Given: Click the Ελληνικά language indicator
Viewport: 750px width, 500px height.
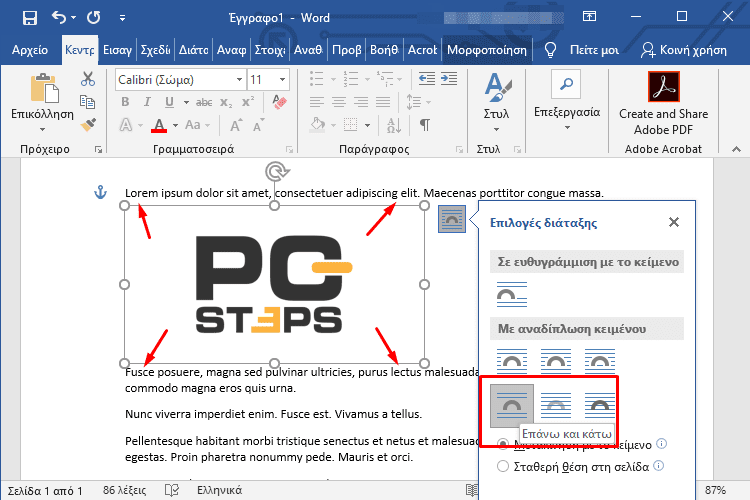Looking at the screenshot, I should coord(220,490).
